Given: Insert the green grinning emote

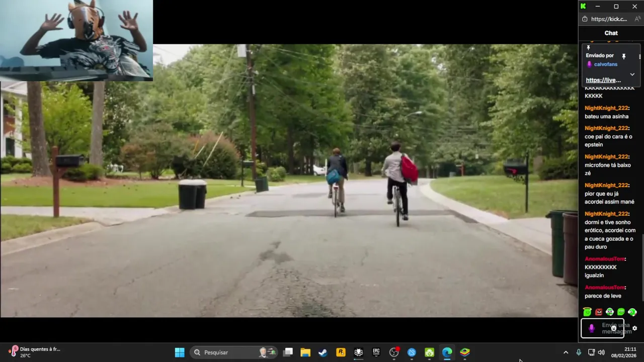Looking at the screenshot, I should click(x=621, y=312).
